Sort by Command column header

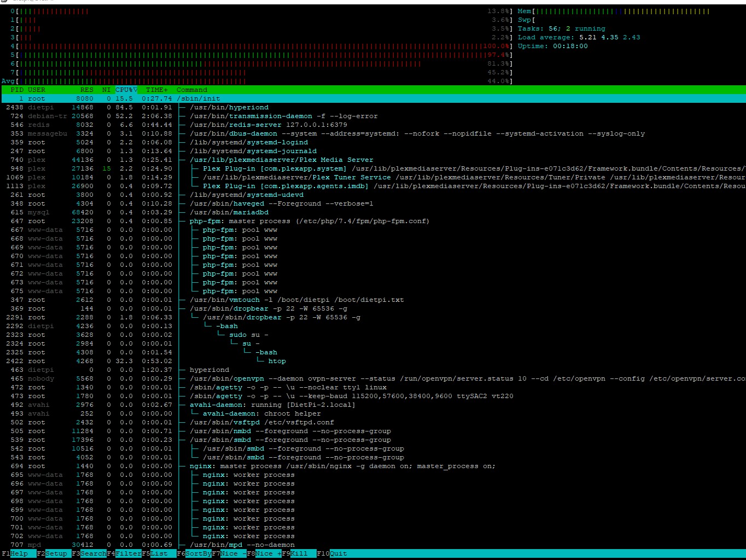click(192, 90)
